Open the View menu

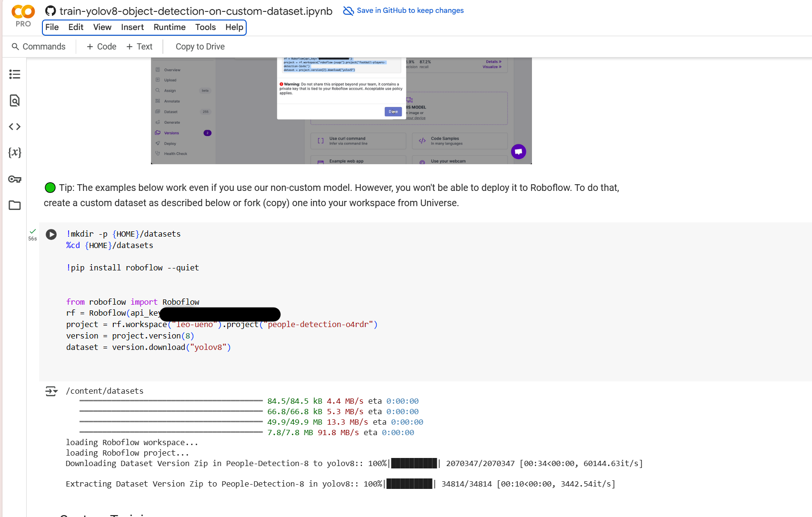pos(102,27)
